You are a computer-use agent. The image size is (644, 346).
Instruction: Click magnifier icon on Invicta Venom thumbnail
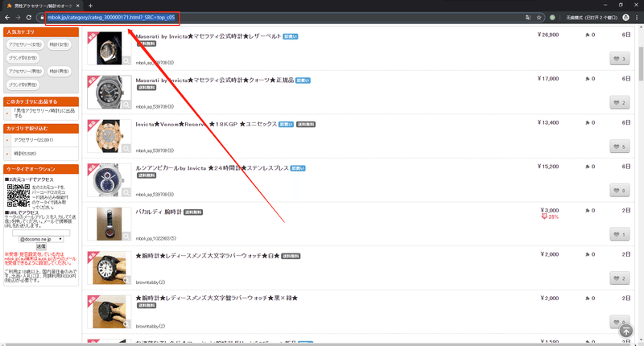pos(126,149)
